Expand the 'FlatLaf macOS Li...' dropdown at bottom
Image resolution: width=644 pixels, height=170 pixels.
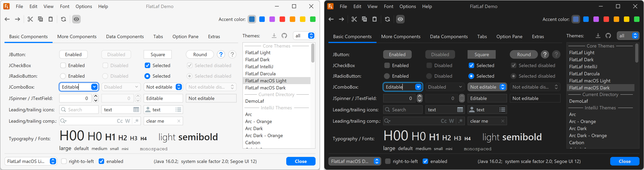(31, 161)
